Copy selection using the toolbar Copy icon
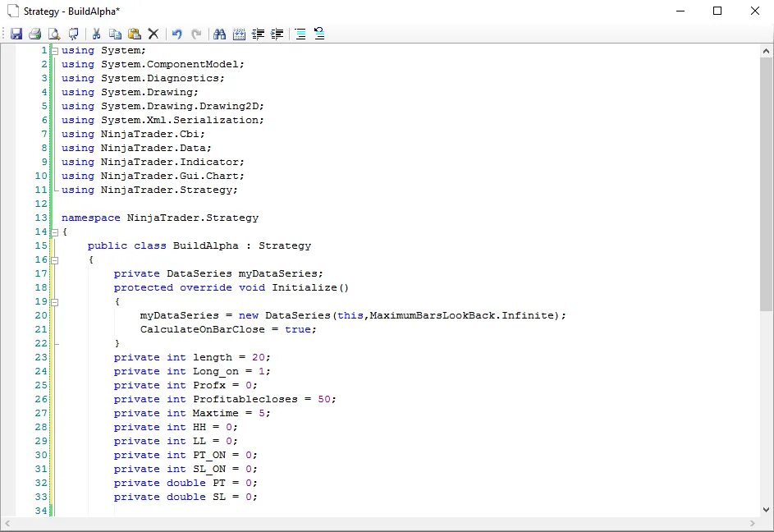 [x=115, y=34]
